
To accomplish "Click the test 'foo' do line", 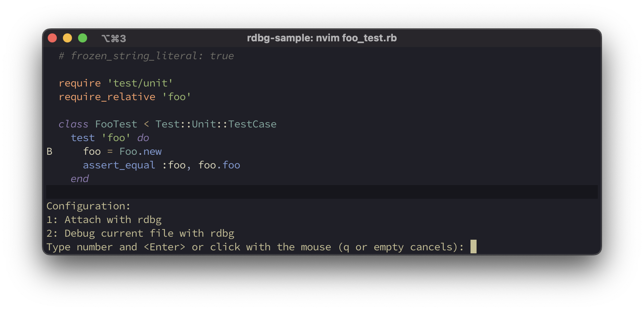I will (x=110, y=138).
